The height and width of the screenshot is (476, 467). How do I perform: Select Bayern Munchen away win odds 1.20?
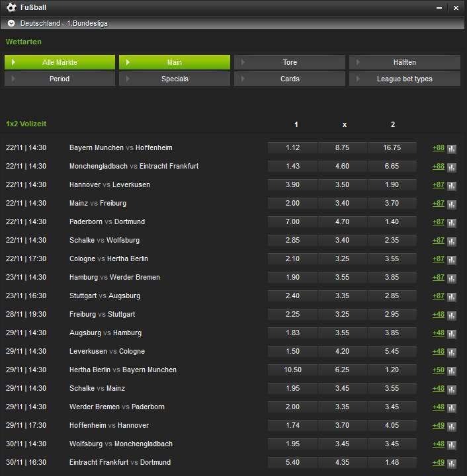pyautogui.click(x=392, y=370)
